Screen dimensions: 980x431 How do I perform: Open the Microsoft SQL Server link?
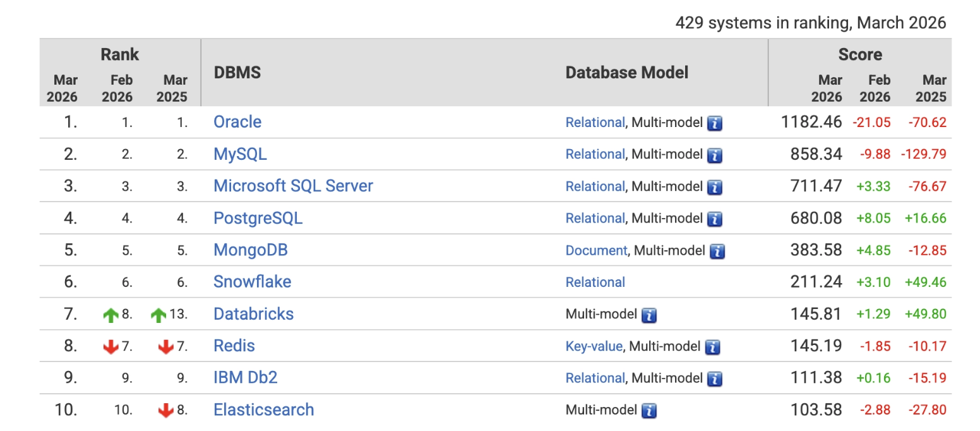(293, 186)
